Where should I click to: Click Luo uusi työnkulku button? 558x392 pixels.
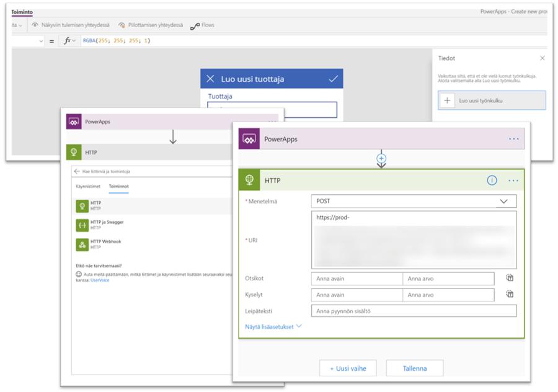[x=492, y=100]
